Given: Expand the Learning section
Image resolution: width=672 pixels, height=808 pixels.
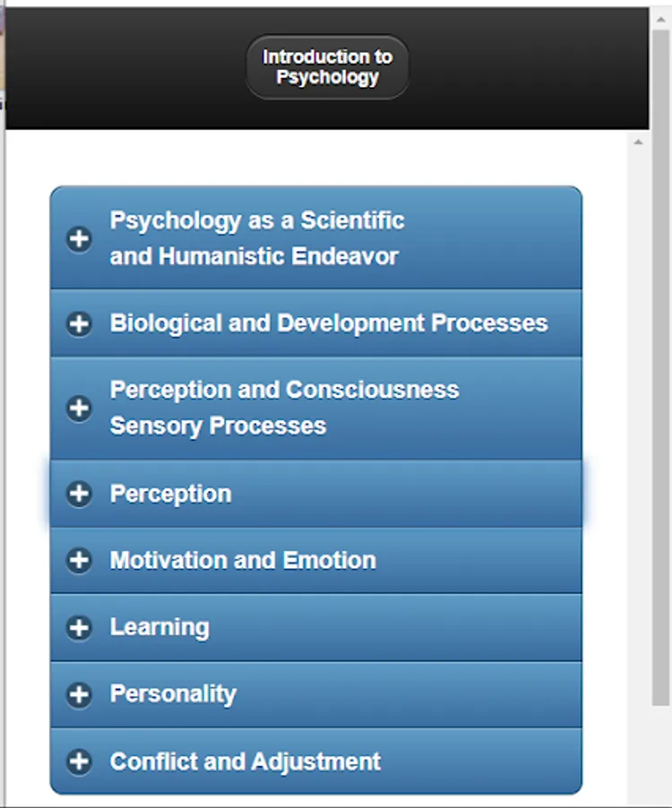Looking at the screenshot, I should 316,628.
